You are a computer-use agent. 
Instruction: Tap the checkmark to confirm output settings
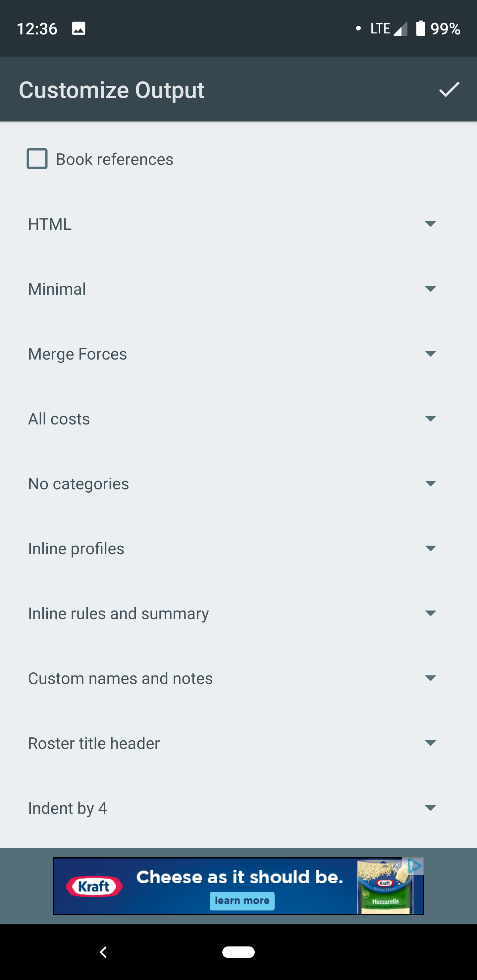(x=449, y=90)
